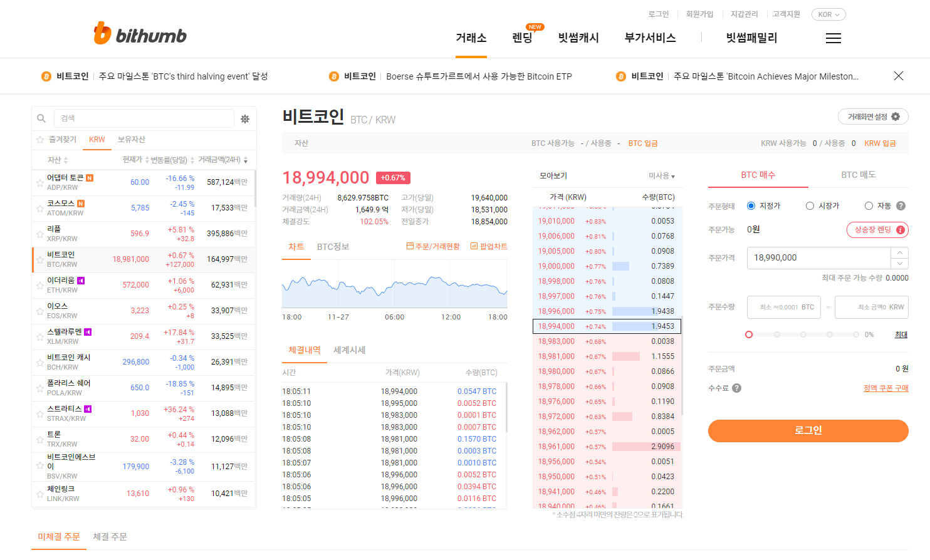Click the 수수료 help icon
Screen dimensions: 930x560
[x=736, y=388]
